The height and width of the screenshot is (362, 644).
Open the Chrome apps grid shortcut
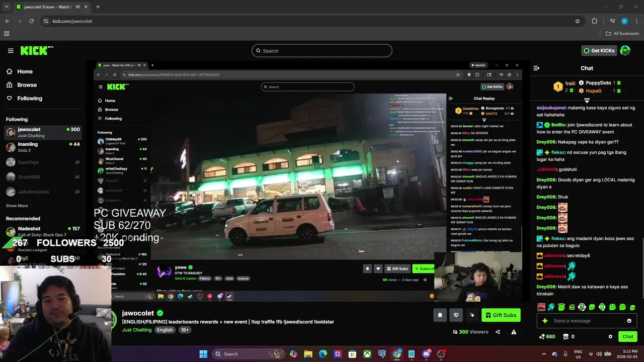[7, 34]
